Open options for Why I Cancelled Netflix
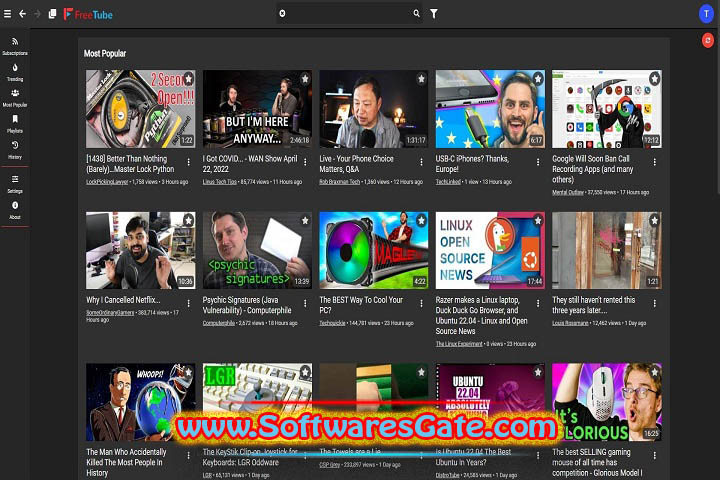This screenshot has width=720, height=480. [x=188, y=303]
